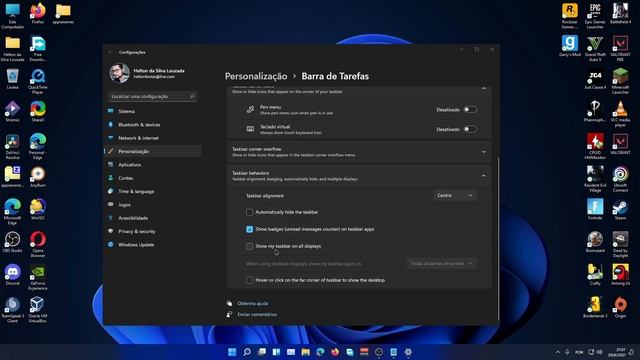Open GeForce Experience desktop shortcut
Image resolution: width=640 pixels, height=360 pixels.
[x=38, y=277]
